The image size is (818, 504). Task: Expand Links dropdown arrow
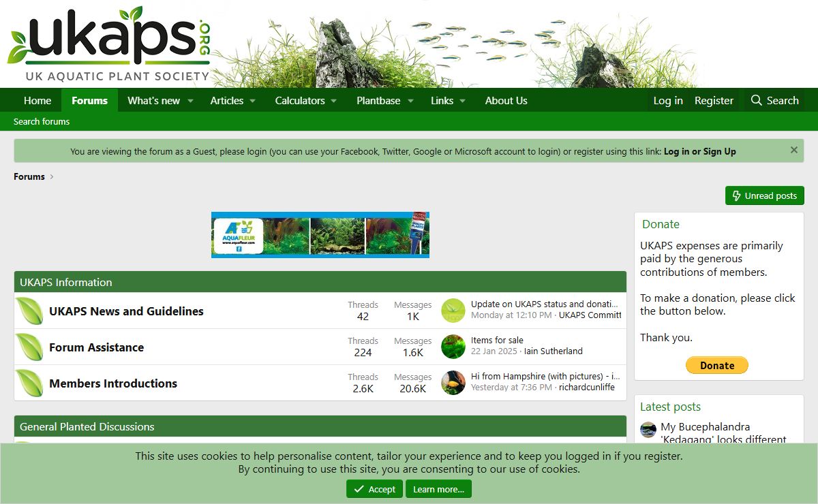click(x=462, y=101)
